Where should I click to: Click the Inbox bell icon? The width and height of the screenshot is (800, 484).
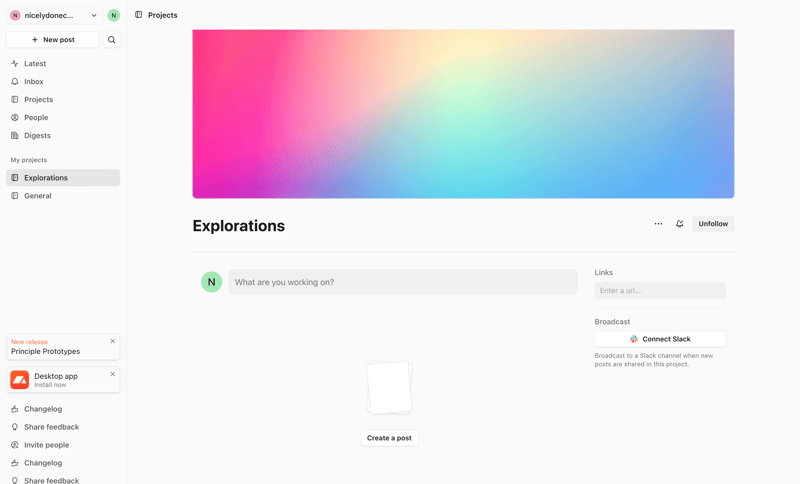coord(15,82)
